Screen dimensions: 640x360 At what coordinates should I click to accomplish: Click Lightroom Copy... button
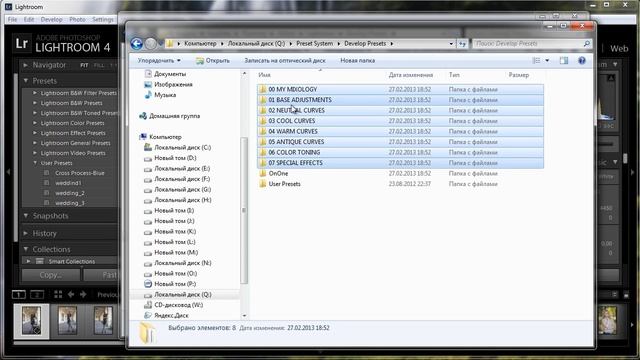coord(51,275)
